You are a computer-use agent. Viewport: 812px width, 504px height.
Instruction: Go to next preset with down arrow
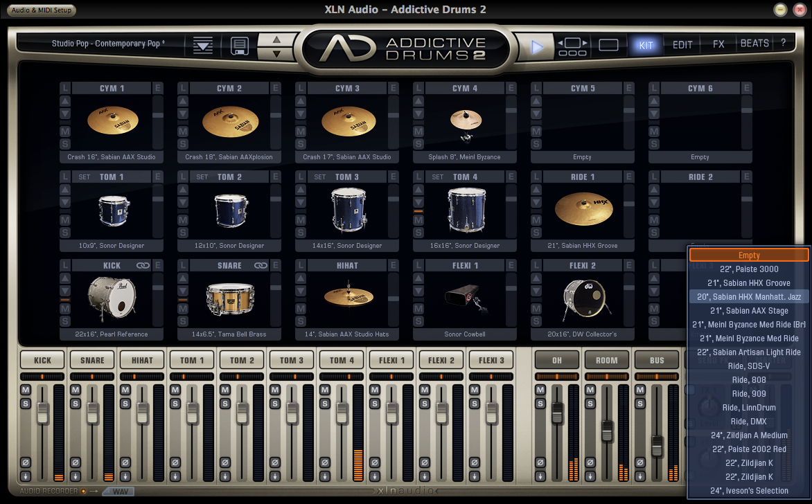click(276, 53)
